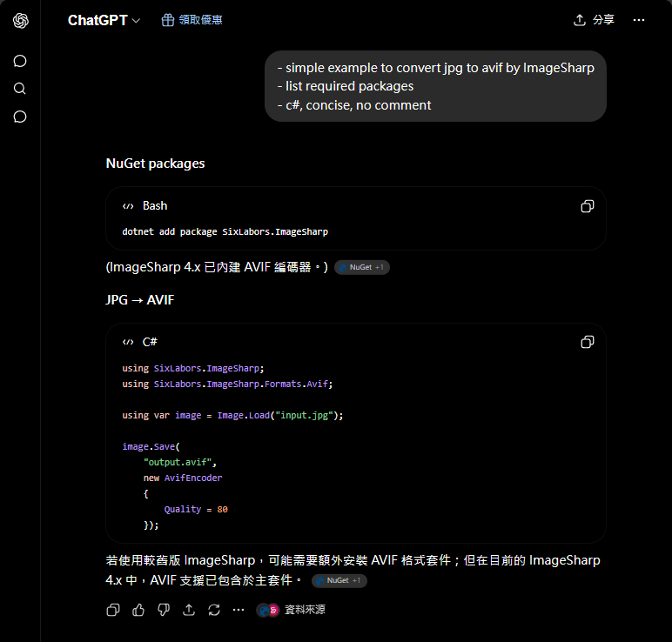Image resolution: width=672 pixels, height=642 pixels.
Task: Click the 'JPG → AVIF' heading
Action: [140, 300]
